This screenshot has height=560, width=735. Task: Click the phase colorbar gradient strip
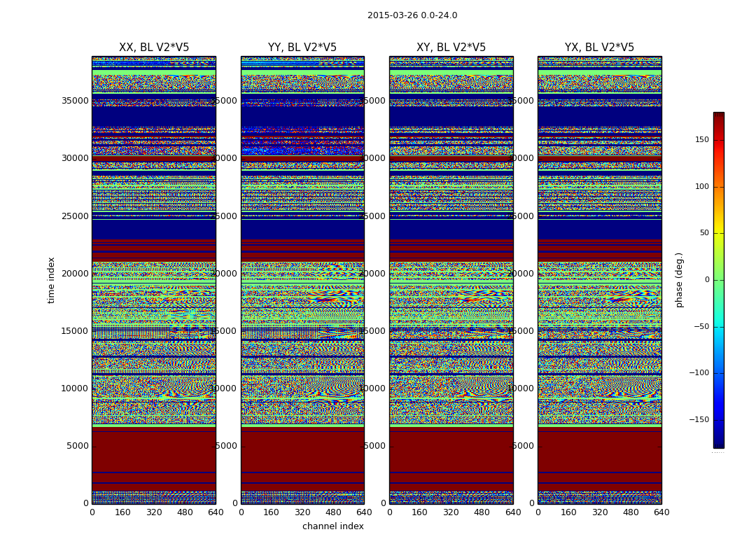pos(719,280)
